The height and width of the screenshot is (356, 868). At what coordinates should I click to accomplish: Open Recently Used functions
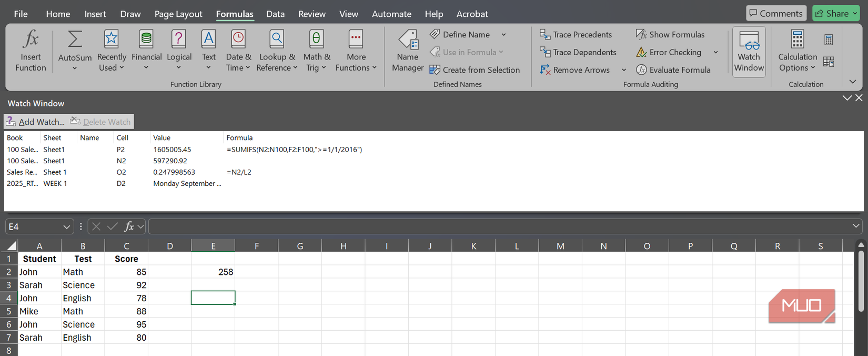pyautogui.click(x=112, y=51)
